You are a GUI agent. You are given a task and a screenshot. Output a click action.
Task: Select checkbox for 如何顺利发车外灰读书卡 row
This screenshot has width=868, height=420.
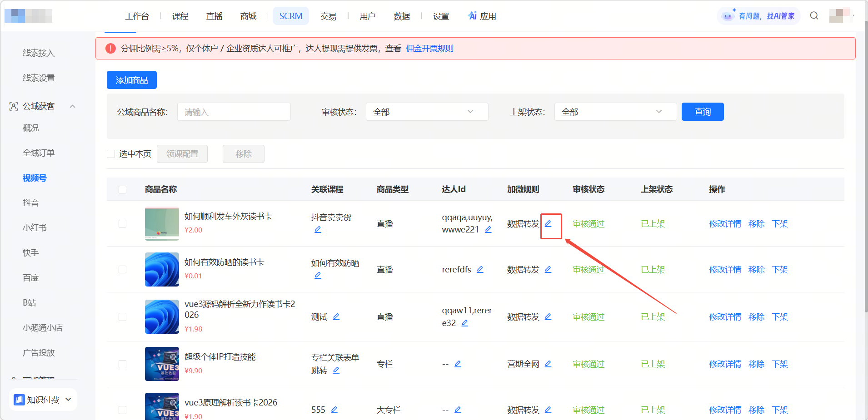(122, 224)
